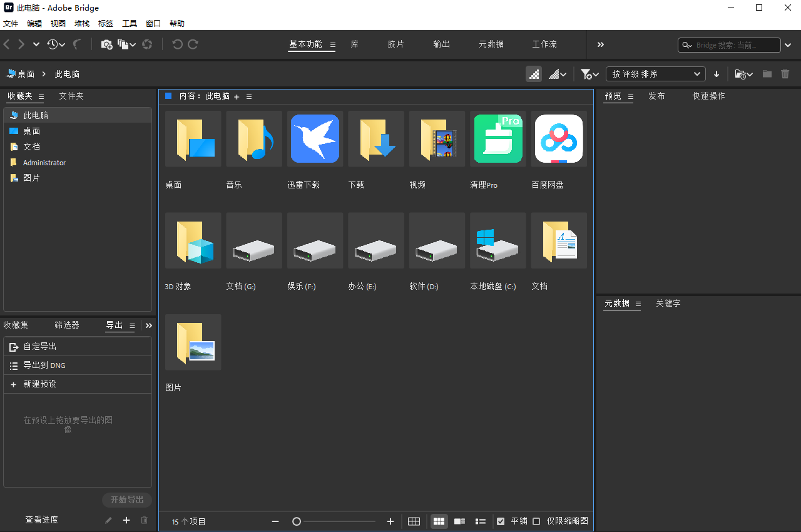
Task: Open the 图片 folder thumbnail
Action: (193, 342)
